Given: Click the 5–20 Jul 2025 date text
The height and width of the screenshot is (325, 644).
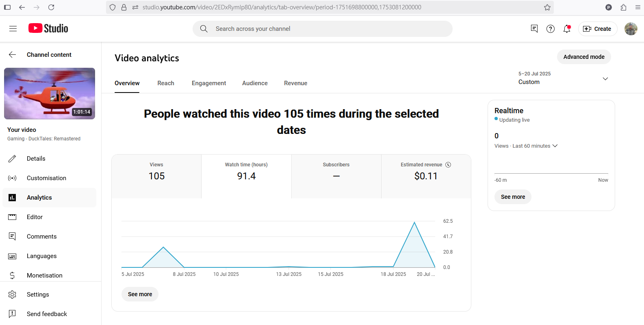Looking at the screenshot, I should [x=535, y=74].
